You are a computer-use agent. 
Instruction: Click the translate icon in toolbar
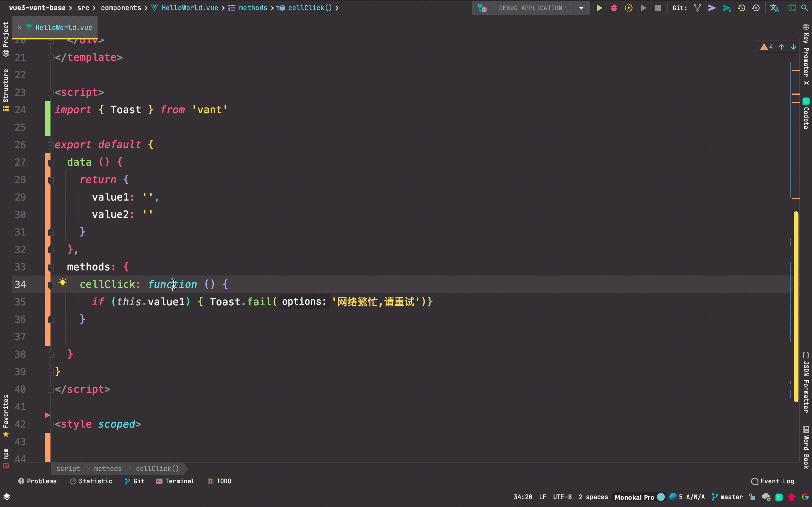[x=774, y=8]
